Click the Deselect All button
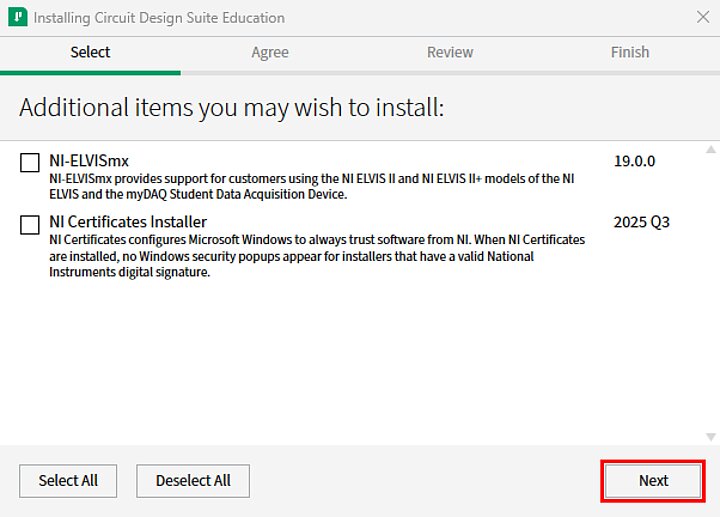 pyautogui.click(x=193, y=481)
